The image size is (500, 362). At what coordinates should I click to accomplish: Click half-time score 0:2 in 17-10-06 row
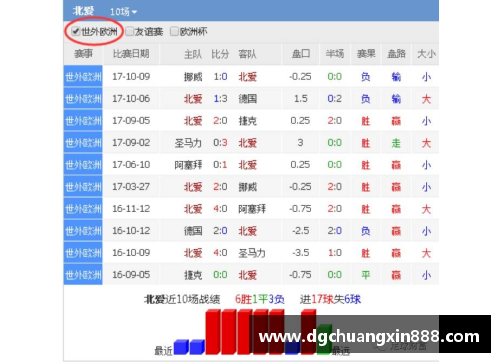(335, 99)
